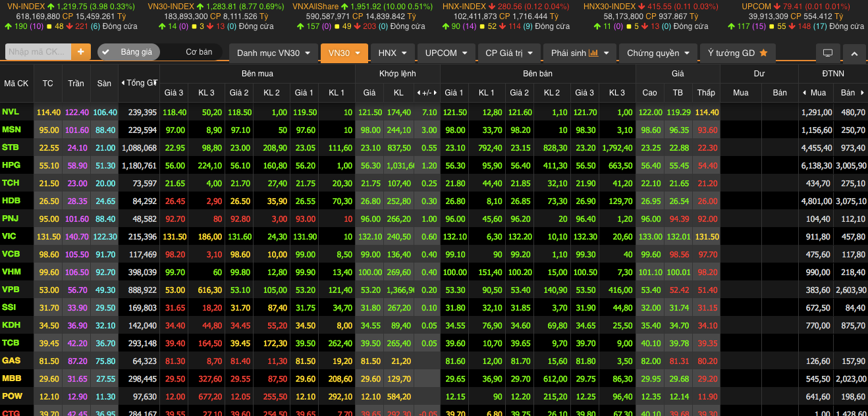Click the right arrow beside ĐTNN Bán

861,93
